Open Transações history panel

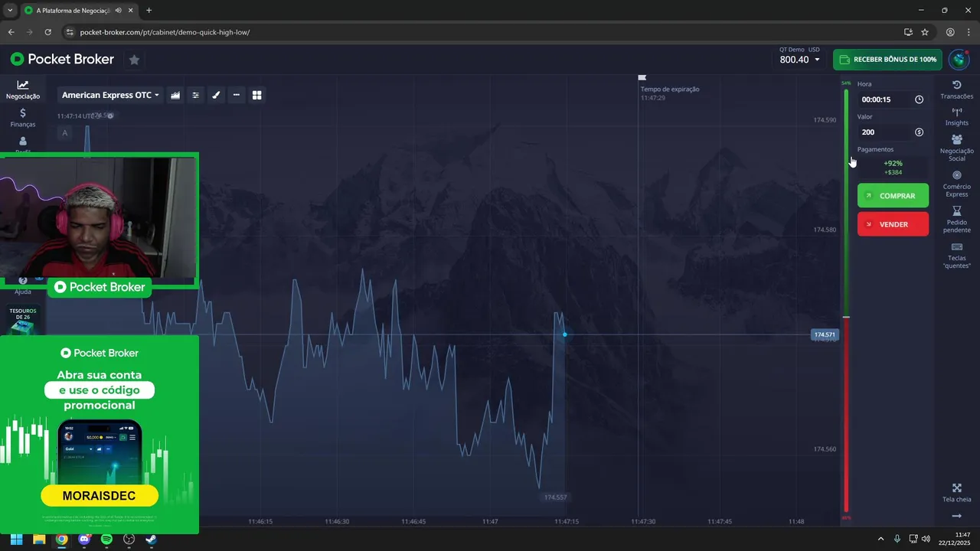click(957, 90)
